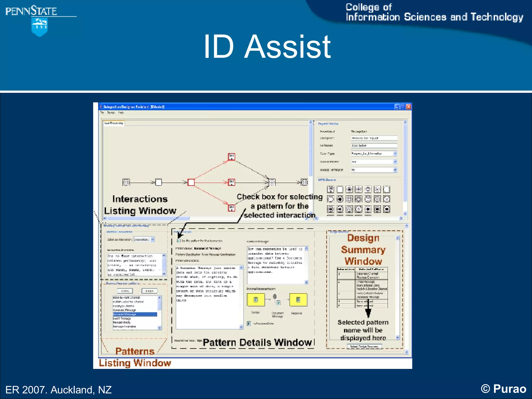Pick the first element in the BPMN palette's middle row

pos(330,199)
